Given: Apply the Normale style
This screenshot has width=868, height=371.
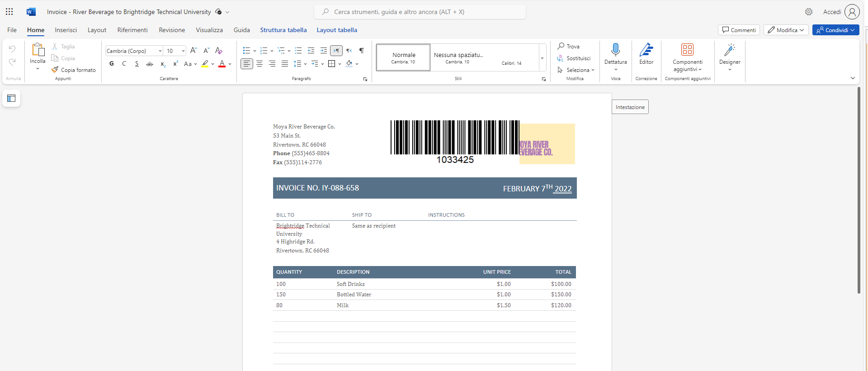Looking at the screenshot, I should pyautogui.click(x=404, y=57).
